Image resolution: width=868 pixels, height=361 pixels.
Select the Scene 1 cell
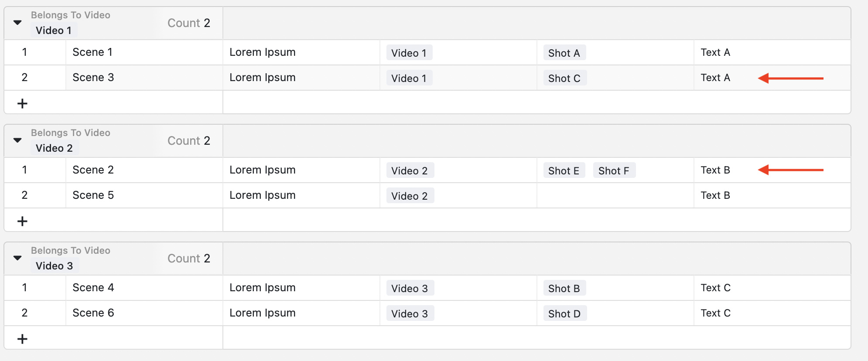(144, 52)
